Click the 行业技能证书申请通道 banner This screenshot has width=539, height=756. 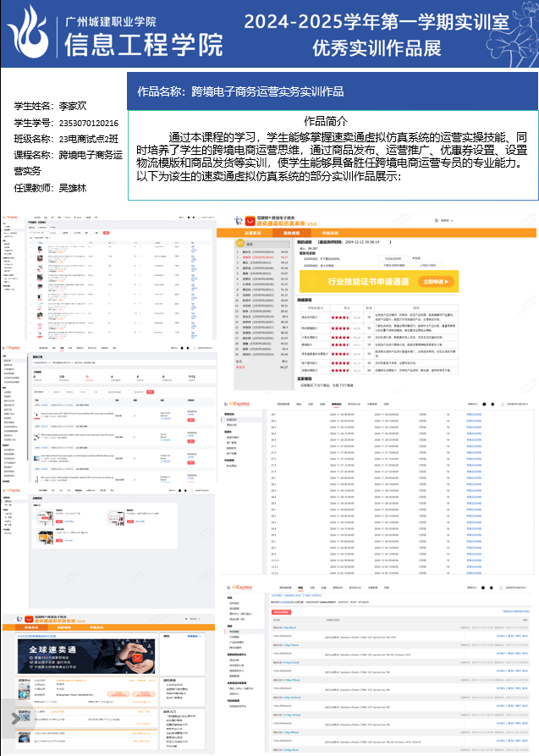pos(377,281)
